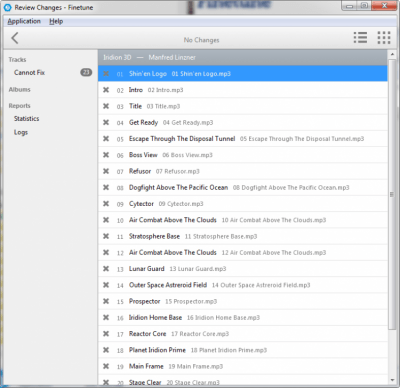
Task: Click the X icon beside Refusor
Action: (x=106, y=171)
